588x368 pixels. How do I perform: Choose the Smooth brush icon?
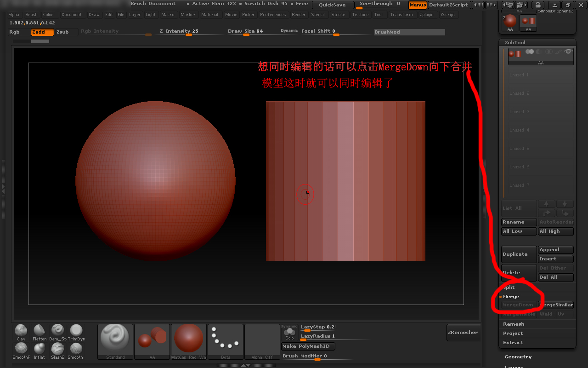[x=76, y=351]
